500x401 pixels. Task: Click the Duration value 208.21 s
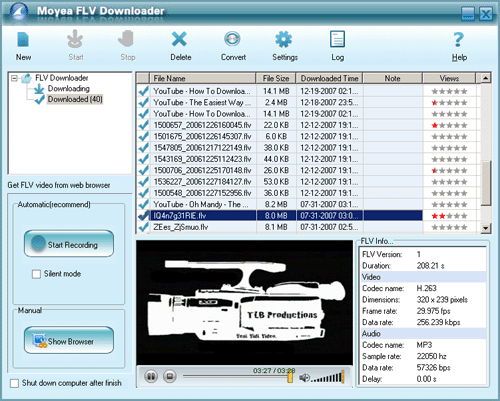pyautogui.click(x=430, y=266)
